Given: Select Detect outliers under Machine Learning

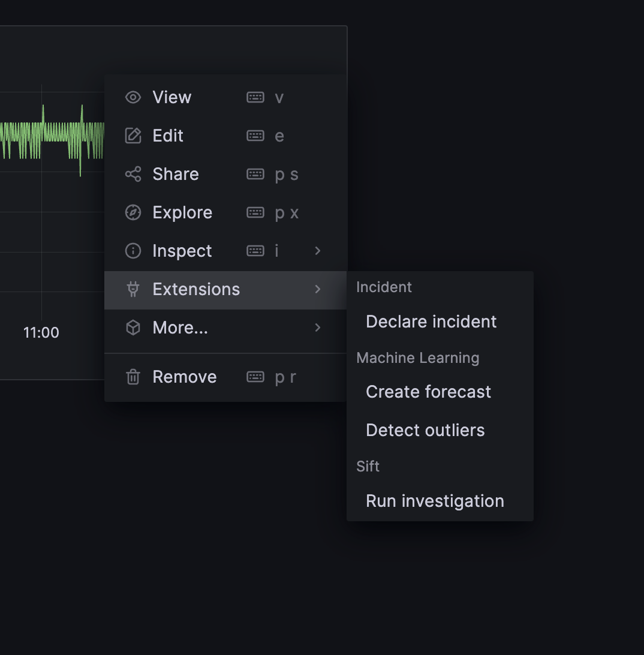Looking at the screenshot, I should pos(425,430).
